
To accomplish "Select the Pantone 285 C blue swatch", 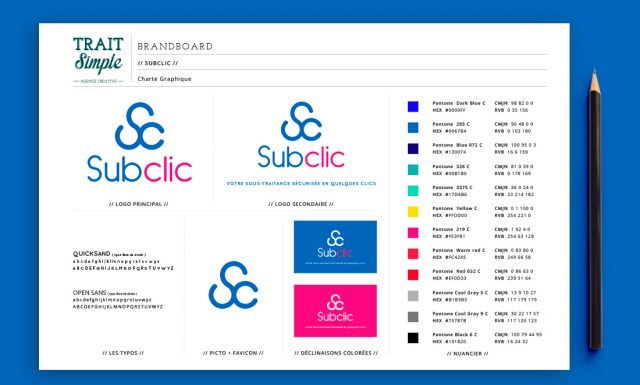I will click(413, 127).
